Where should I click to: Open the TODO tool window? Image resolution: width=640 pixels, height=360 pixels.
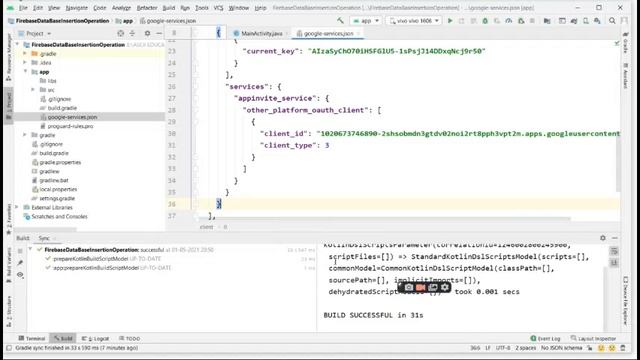click(129, 338)
